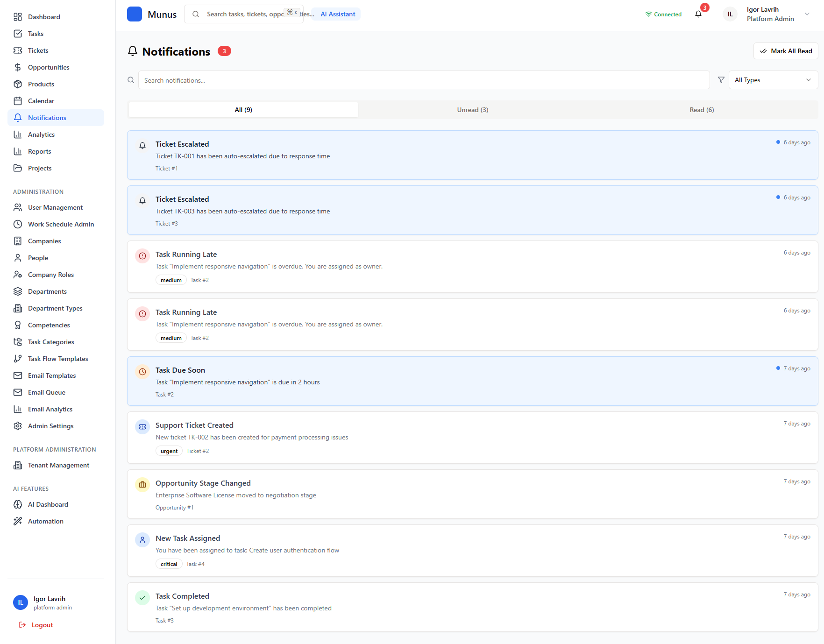Open the AI Dashboard
Screen dimensions: 824x644
(x=47, y=504)
